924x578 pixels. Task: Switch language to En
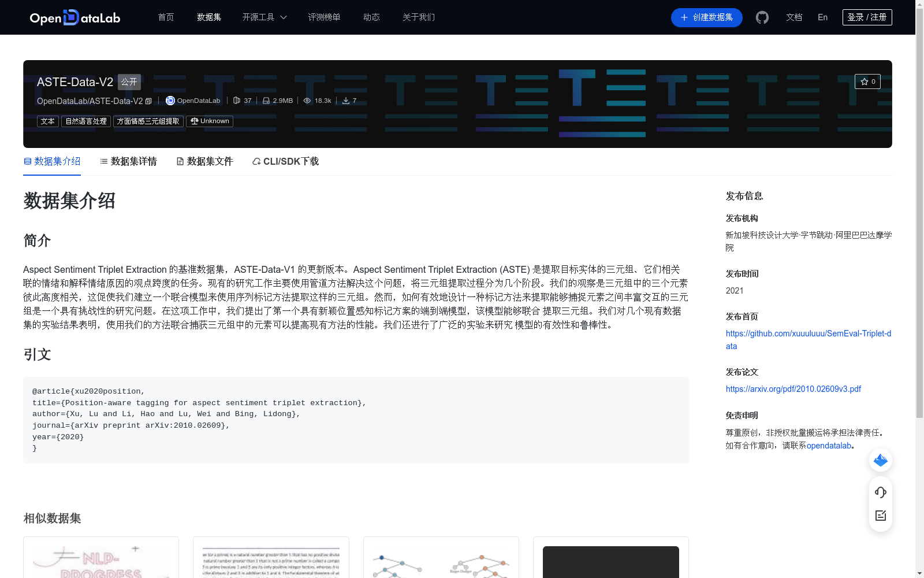[x=822, y=17]
